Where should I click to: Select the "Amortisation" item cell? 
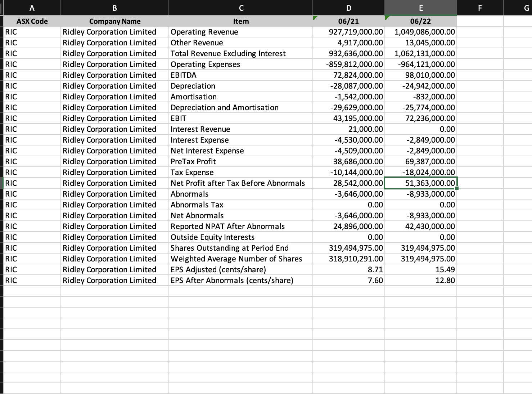241,97
